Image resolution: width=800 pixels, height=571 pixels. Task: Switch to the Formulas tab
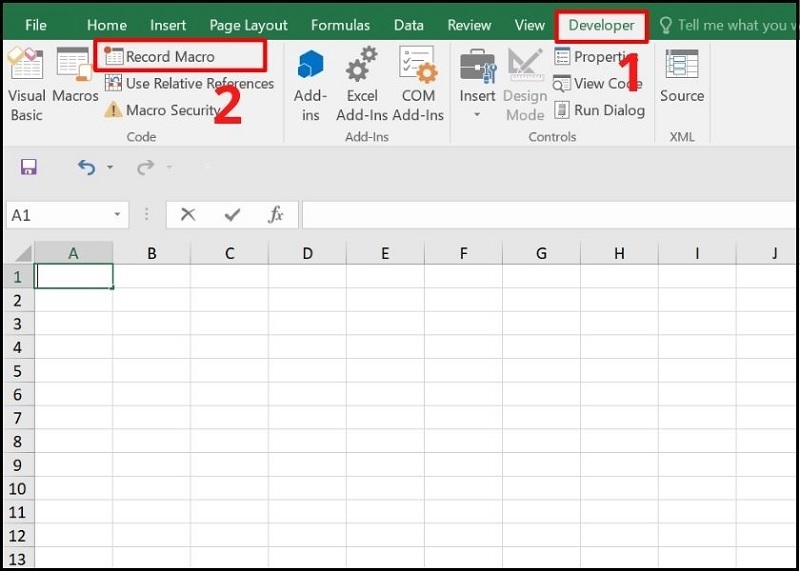point(340,25)
